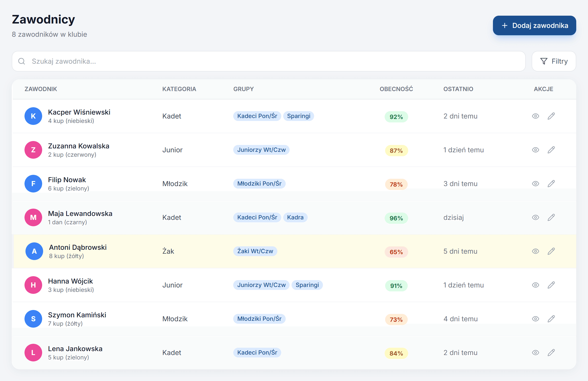The height and width of the screenshot is (381, 588).
Task: Edit Zuzanna Kowalska using pencil icon
Action: pyautogui.click(x=551, y=150)
